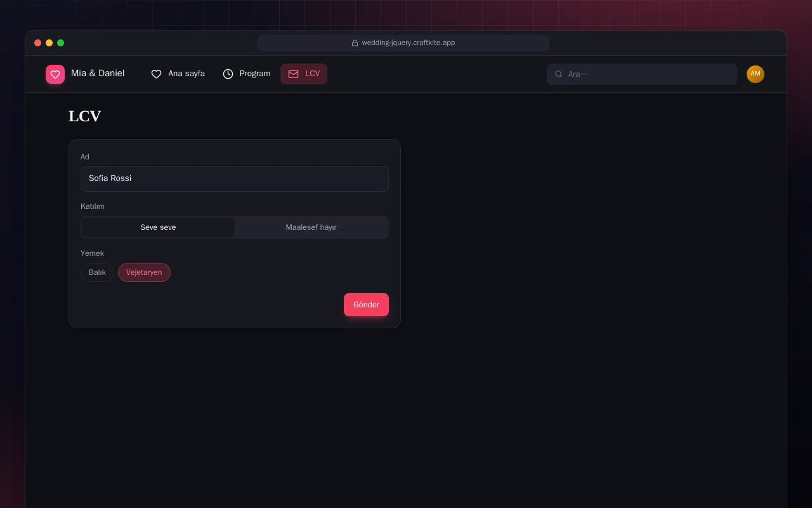
Task: Toggle the Vejetaryen meal chip
Action: pyautogui.click(x=144, y=272)
